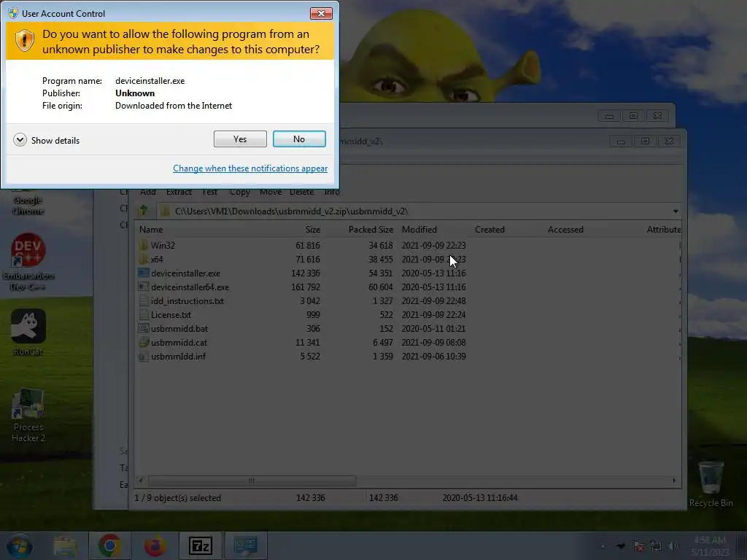Sort by Created column header
This screenshot has width=747, height=560.
(x=489, y=230)
